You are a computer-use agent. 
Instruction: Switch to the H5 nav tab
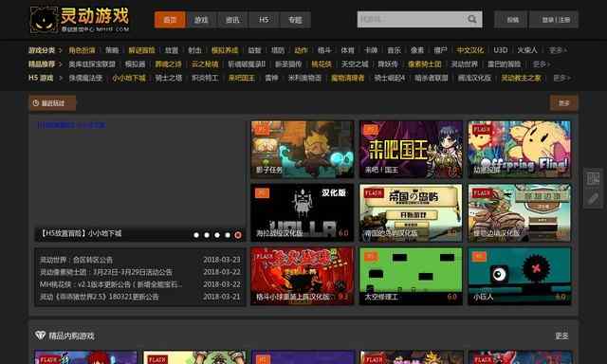pyautogui.click(x=264, y=20)
